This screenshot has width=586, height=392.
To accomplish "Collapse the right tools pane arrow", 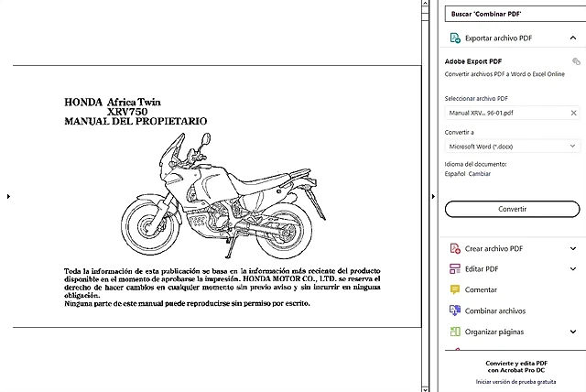I will (x=433, y=196).
